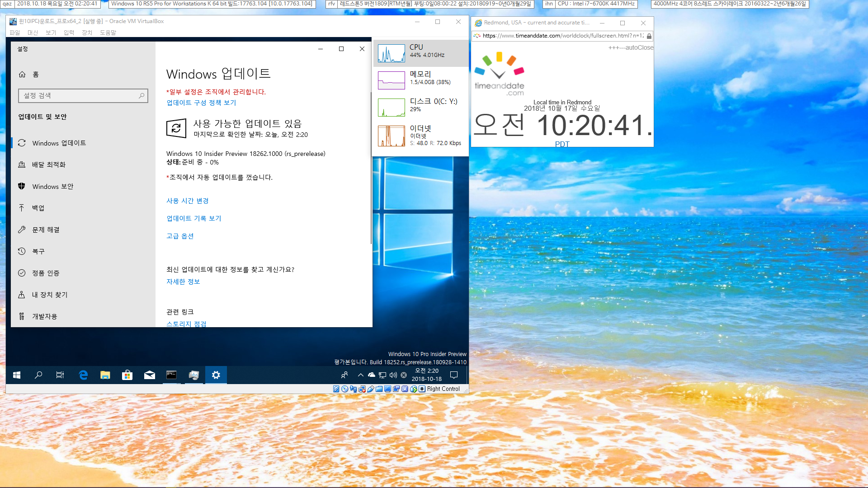Open the 업데이트 구성 정책 보기 link
The width and height of the screenshot is (868, 488).
tap(201, 103)
